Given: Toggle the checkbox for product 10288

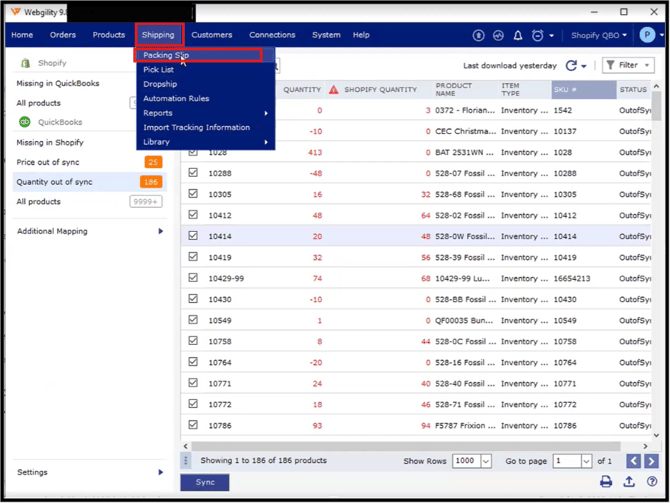Looking at the screenshot, I should pos(193,173).
